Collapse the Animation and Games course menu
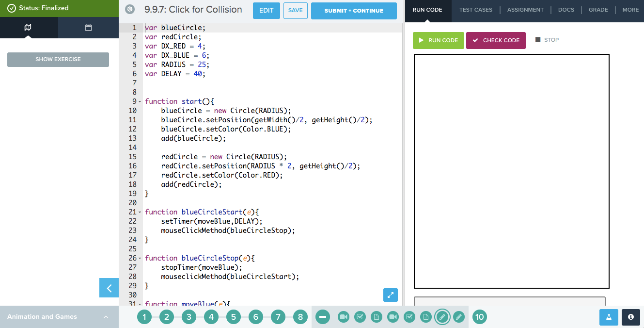 click(x=106, y=317)
